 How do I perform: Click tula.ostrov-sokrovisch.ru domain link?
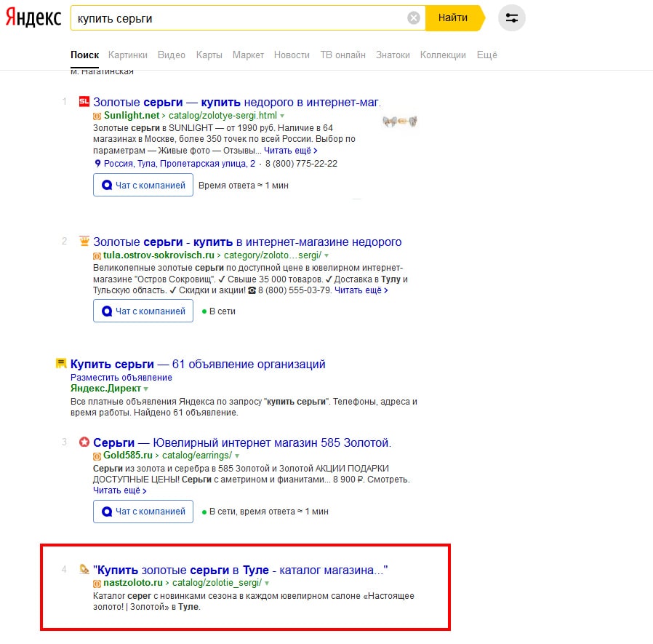159,255
